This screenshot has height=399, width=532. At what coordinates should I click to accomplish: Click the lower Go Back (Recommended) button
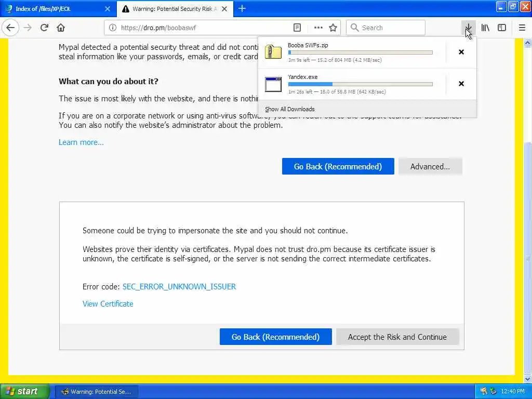(x=275, y=337)
